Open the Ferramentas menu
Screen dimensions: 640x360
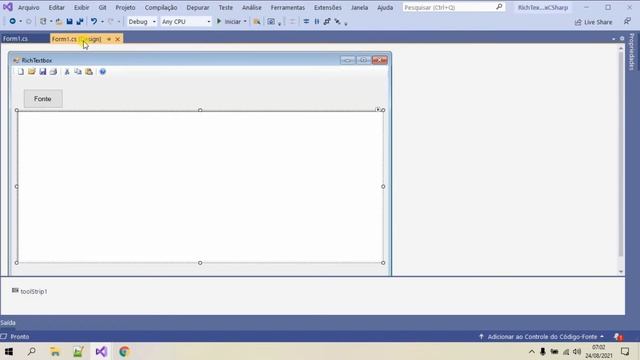tap(288, 7)
